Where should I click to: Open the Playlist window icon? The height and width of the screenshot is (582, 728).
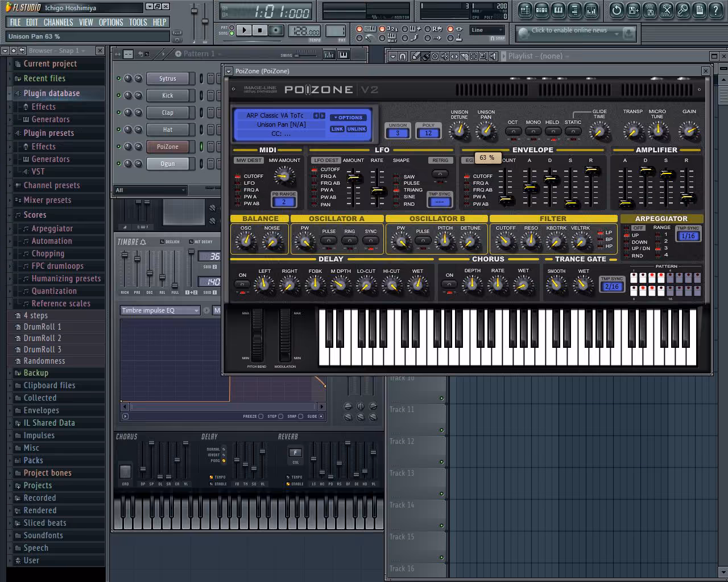pyautogui.click(x=525, y=10)
